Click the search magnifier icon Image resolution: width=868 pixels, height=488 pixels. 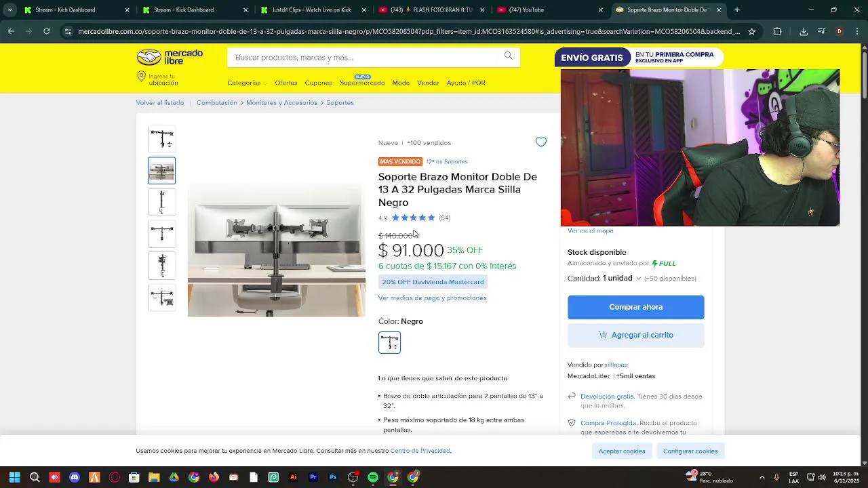tap(508, 56)
